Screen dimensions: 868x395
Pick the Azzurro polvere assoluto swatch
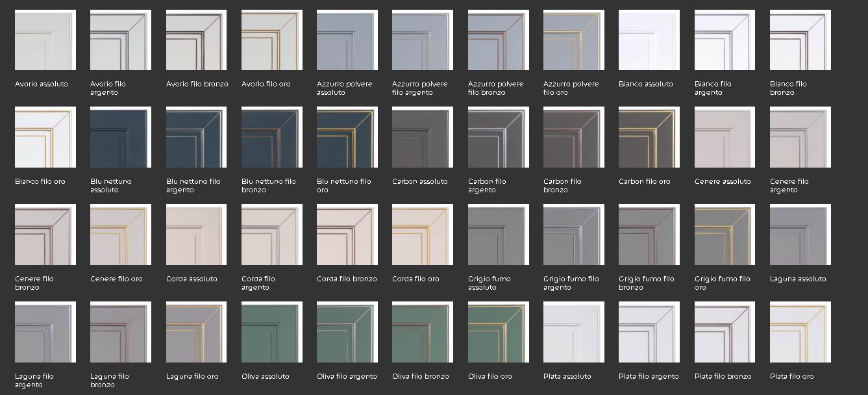(x=347, y=40)
